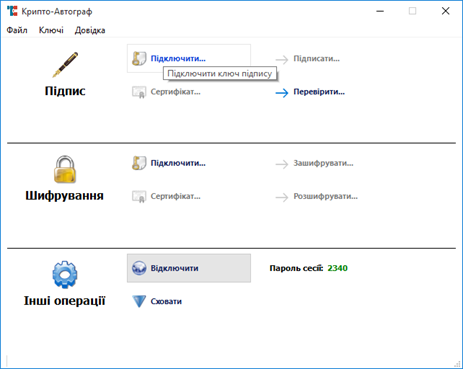This screenshot has height=369, width=463.
Task: Click the arrow next to Зашифрувати
Action: 282,164
